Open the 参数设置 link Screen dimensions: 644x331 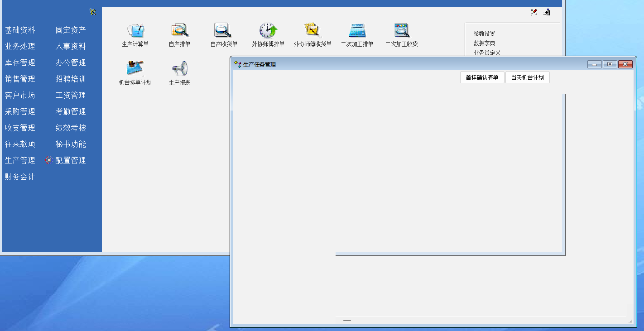pos(484,34)
